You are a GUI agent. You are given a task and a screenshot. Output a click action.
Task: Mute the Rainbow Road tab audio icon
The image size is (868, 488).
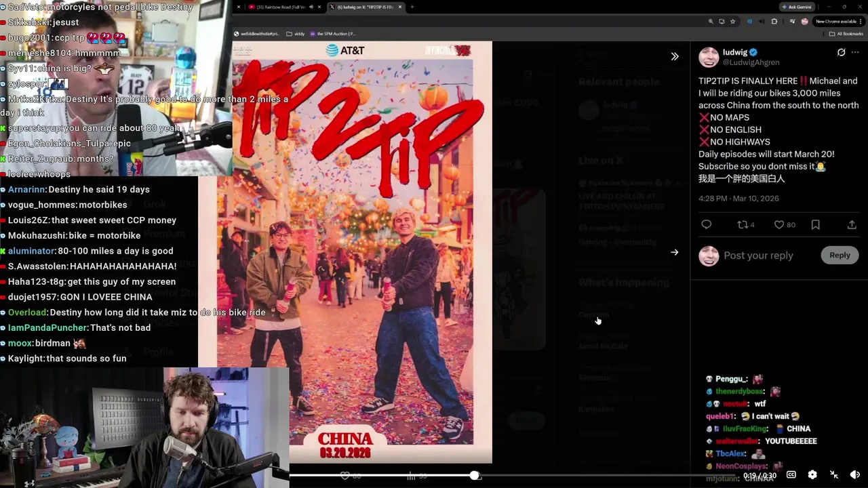(x=311, y=7)
